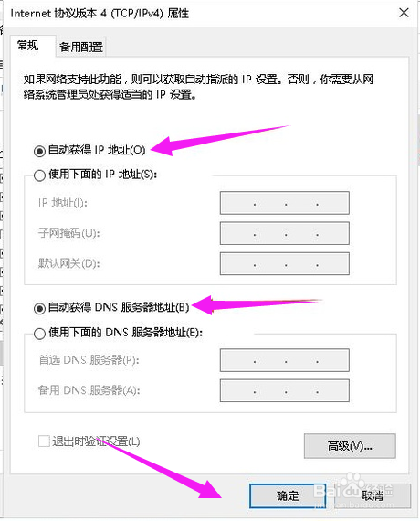Close the TCP/IPv4 properties dialog

pyautogui.click(x=404, y=13)
